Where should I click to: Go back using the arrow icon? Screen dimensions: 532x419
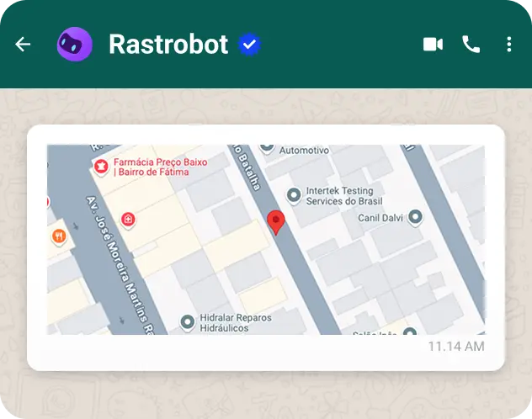23,44
